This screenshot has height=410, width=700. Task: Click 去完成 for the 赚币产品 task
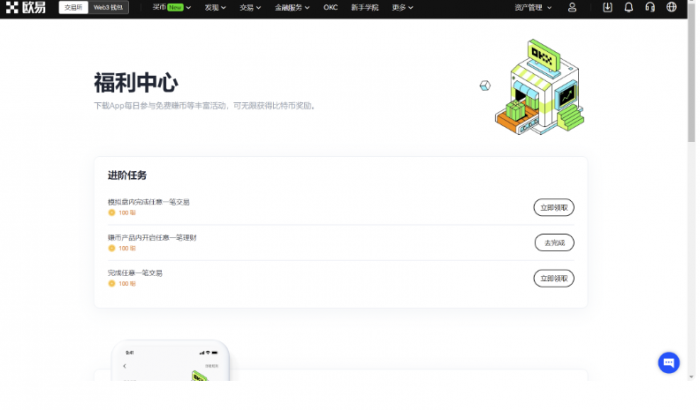click(554, 243)
